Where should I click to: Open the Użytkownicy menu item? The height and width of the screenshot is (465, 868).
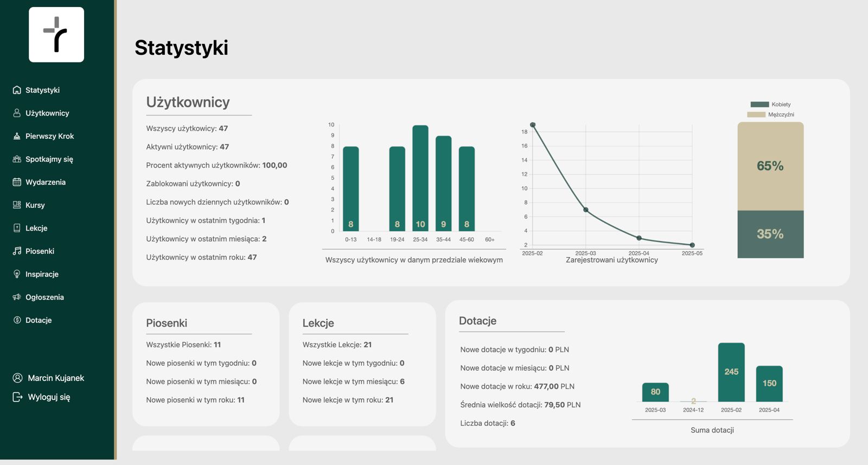(47, 113)
